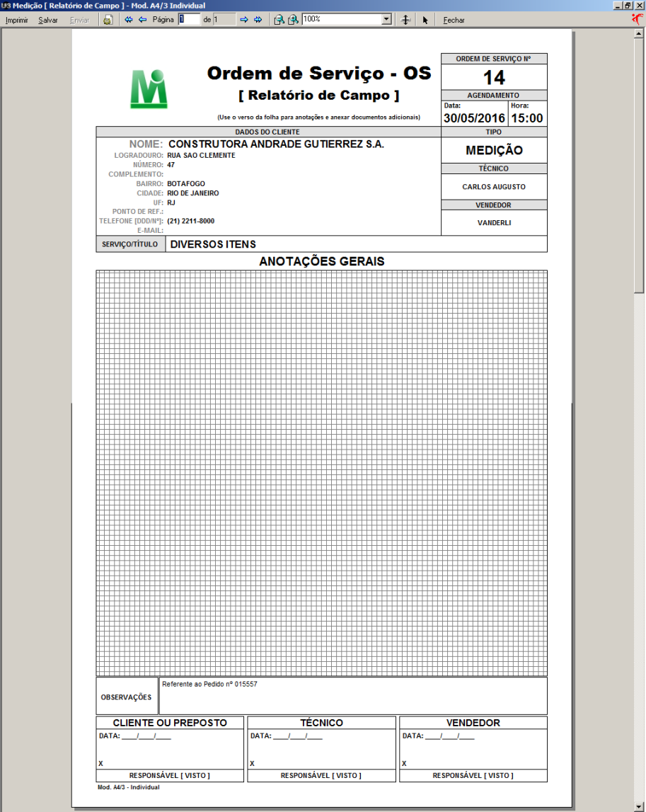Click the red logo icon at top right
The image size is (646, 812).
tap(637, 20)
